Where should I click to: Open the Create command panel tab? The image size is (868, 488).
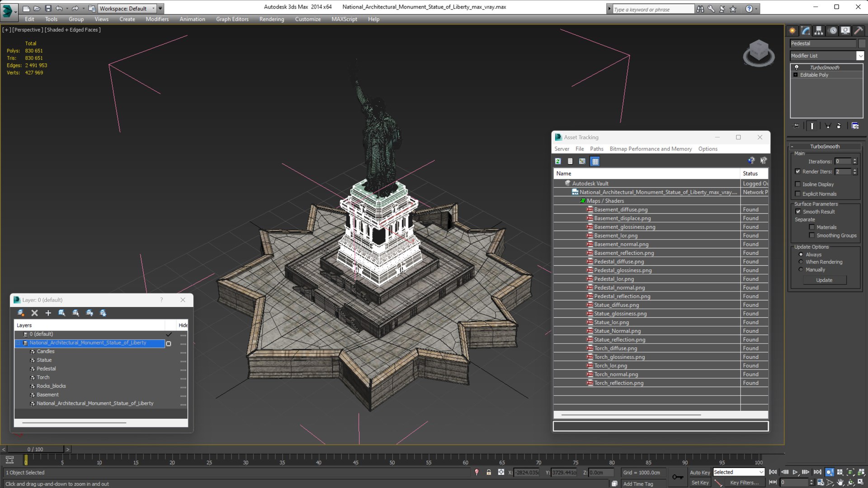tap(792, 31)
